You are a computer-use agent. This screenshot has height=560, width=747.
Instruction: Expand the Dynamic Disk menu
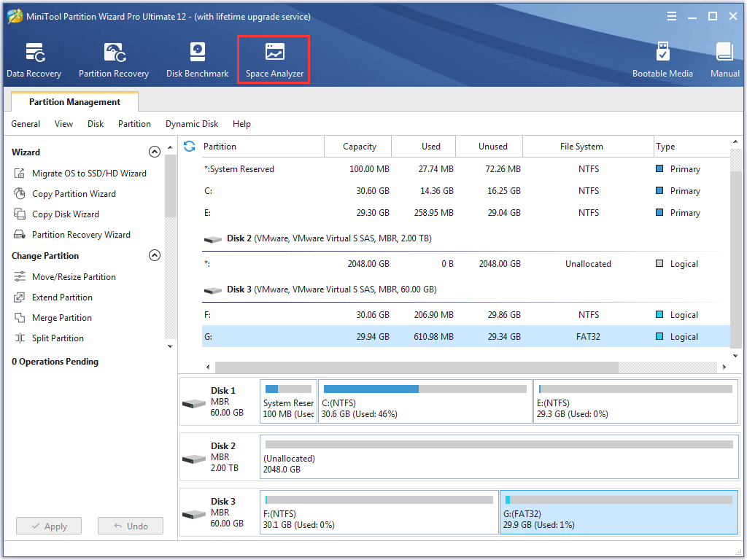[x=192, y=124]
